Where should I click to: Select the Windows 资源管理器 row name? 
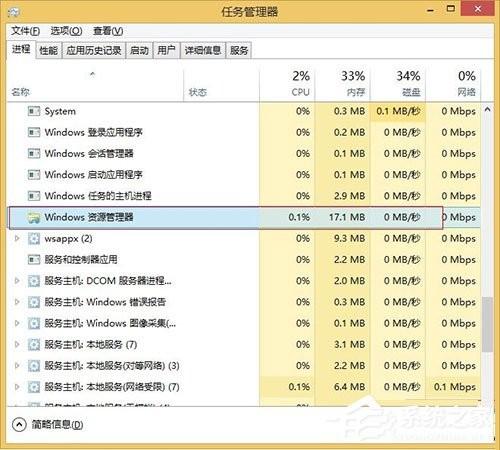tap(89, 217)
